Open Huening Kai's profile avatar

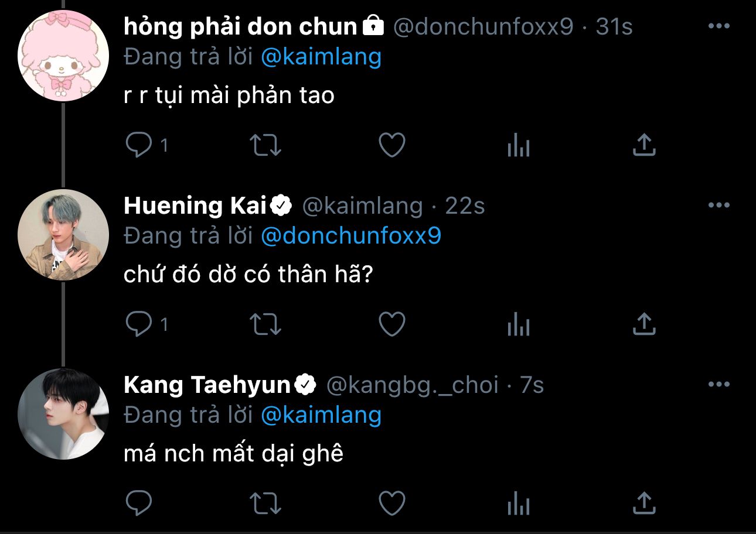coord(63,235)
